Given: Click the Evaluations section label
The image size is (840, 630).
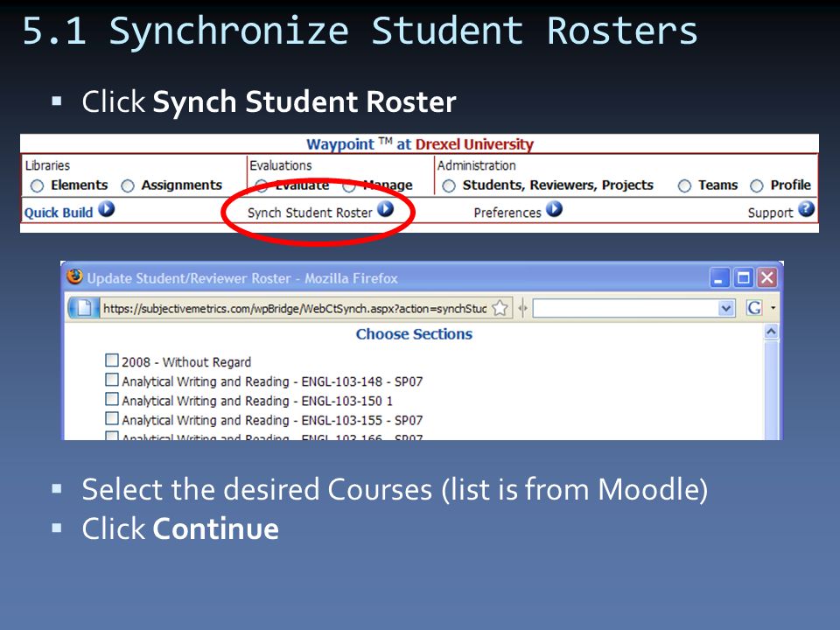Looking at the screenshot, I should click(x=281, y=165).
